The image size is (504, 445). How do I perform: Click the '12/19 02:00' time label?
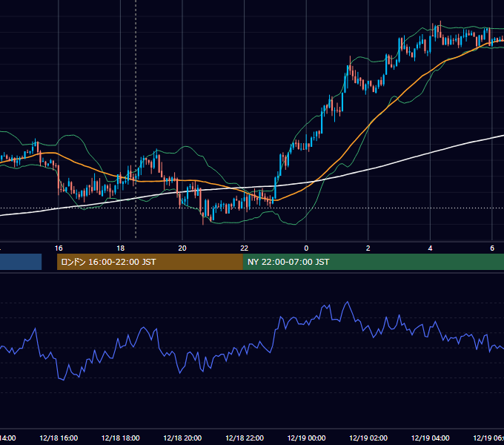point(368,438)
